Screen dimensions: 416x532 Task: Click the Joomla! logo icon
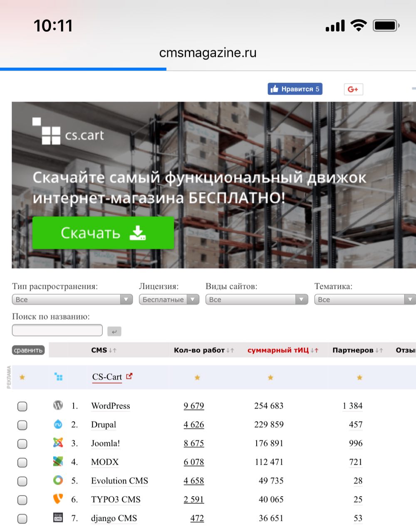pos(58,443)
